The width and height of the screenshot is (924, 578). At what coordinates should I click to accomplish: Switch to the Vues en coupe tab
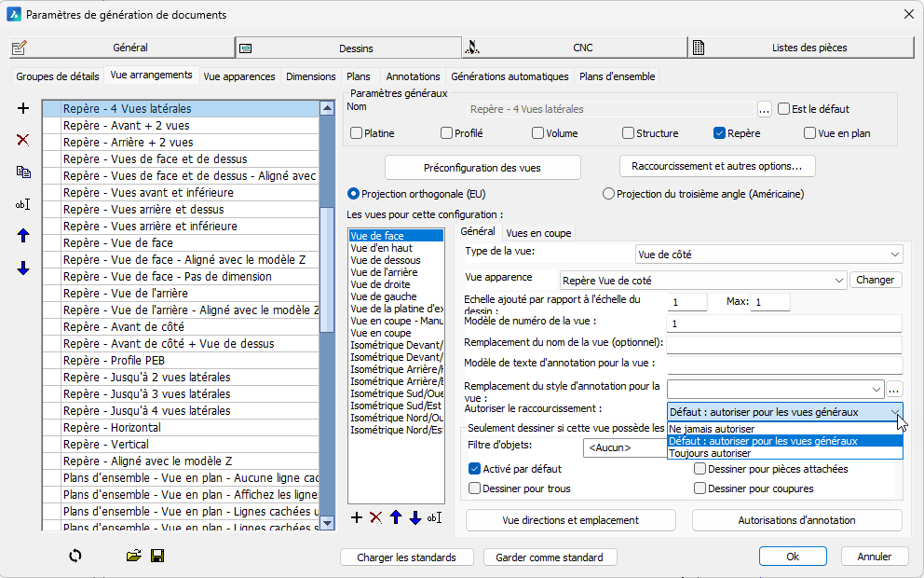[538, 232]
